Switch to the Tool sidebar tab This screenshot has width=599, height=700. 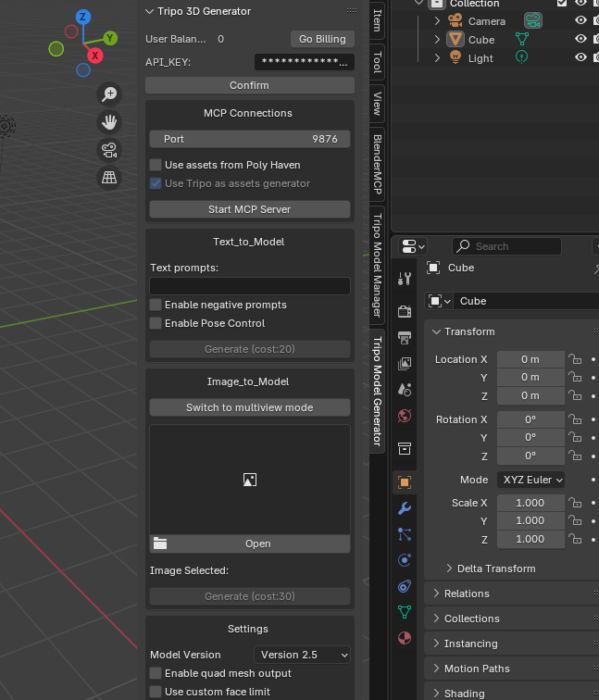click(378, 62)
